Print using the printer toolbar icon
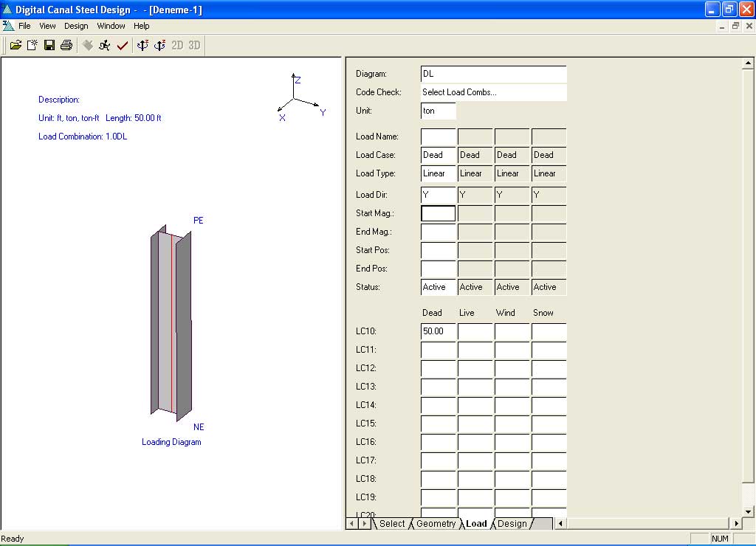Screen dimensions: 756x546 click(66, 45)
